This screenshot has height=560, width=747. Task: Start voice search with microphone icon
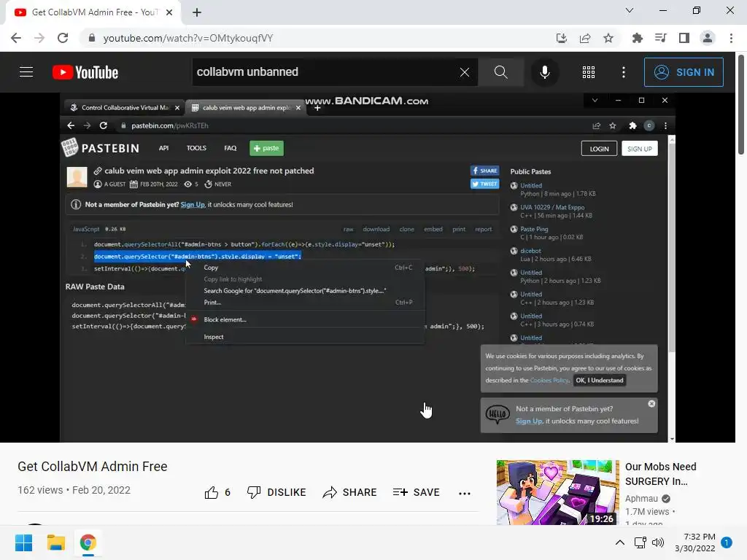coord(544,72)
